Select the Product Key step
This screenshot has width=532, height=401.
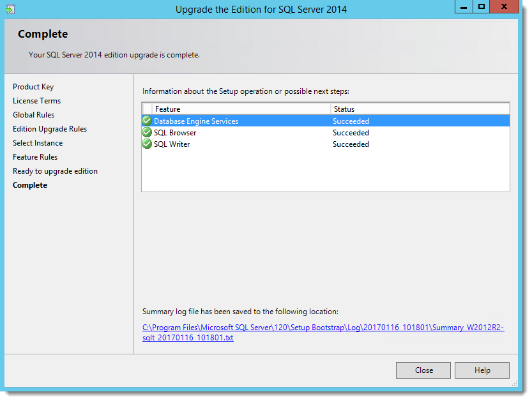pyautogui.click(x=33, y=87)
